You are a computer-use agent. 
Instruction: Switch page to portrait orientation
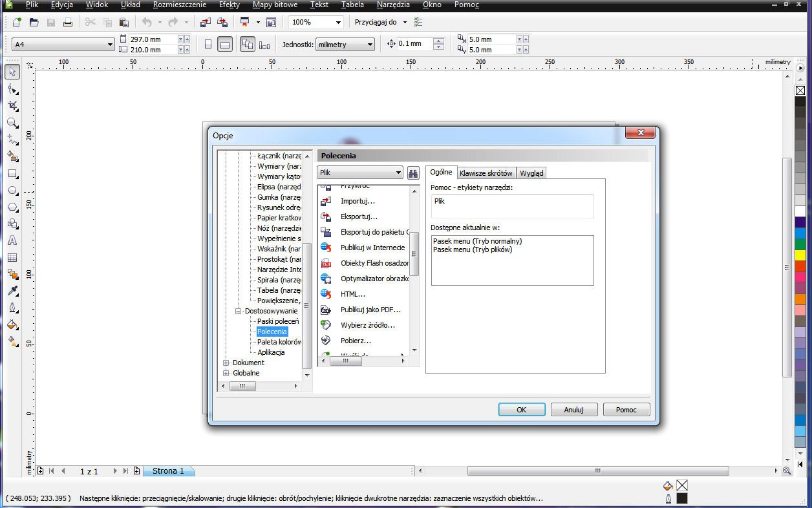point(208,45)
